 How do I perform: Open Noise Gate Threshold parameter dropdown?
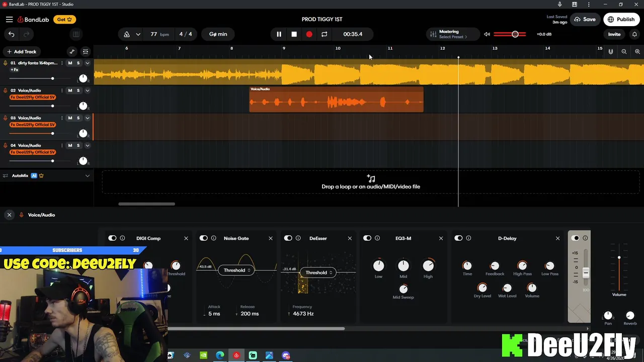click(x=236, y=270)
